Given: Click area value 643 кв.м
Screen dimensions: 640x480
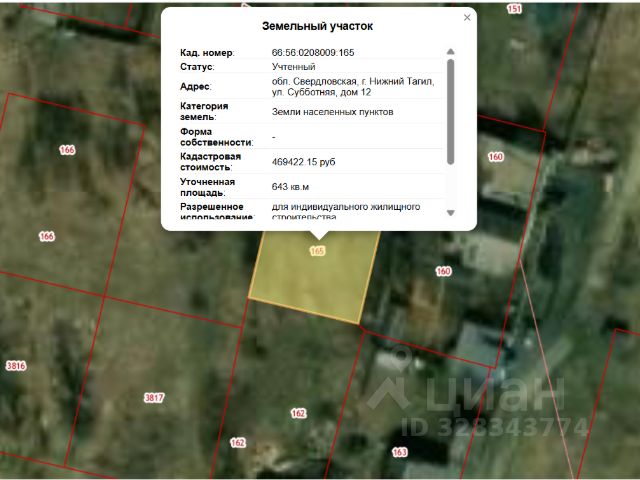Looking at the screenshot, I should pos(290,187).
